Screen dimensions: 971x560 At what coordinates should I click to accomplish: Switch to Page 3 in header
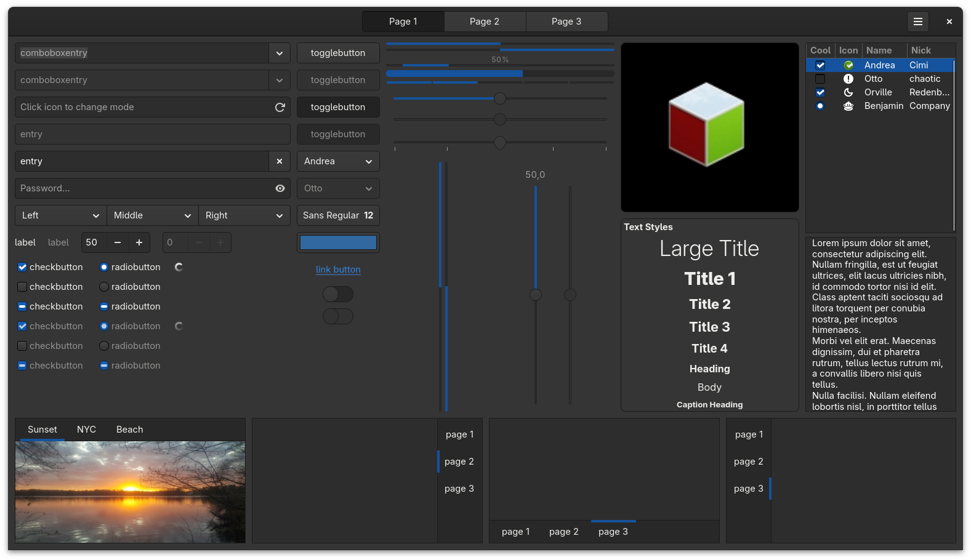coord(566,22)
